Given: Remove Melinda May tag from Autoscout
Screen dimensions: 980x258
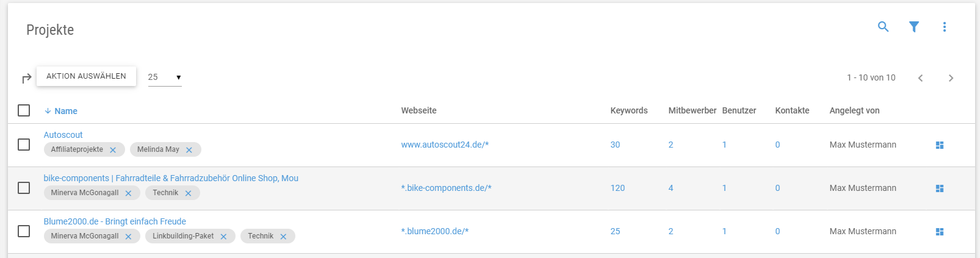Looking at the screenshot, I should click(x=189, y=150).
